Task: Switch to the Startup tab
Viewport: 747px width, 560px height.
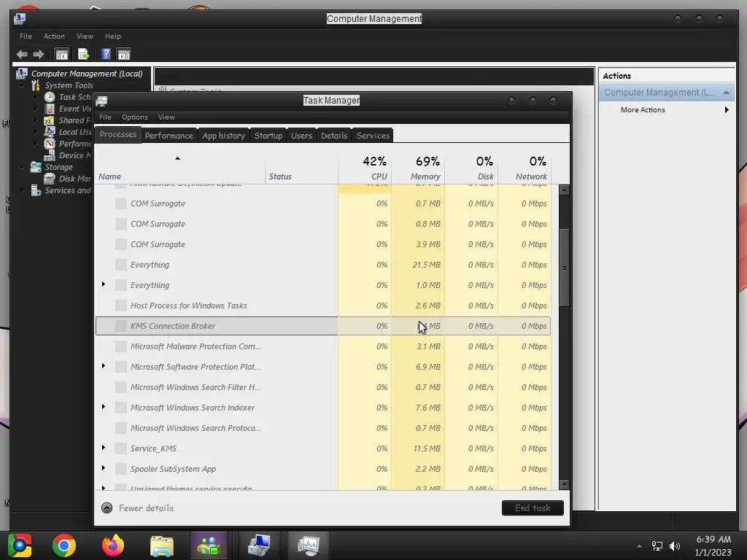Action: 268,136
